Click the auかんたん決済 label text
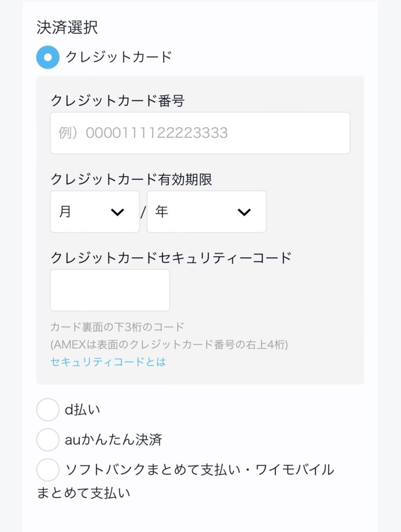Viewport: 401px width, 532px height. point(113,440)
